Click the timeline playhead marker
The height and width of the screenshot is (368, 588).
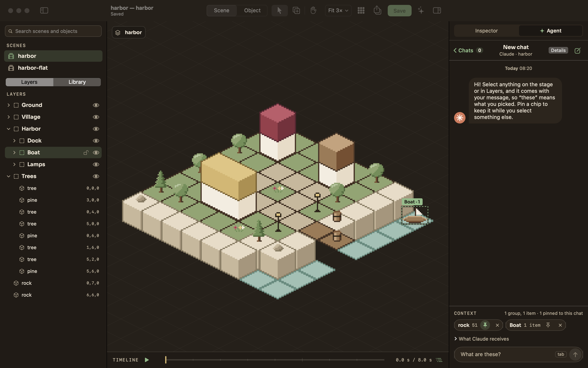[166, 360]
